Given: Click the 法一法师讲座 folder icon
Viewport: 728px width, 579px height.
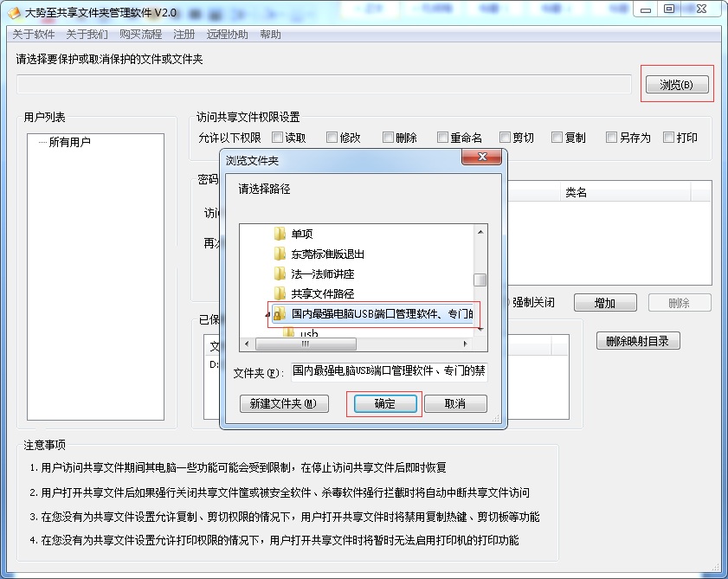Looking at the screenshot, I should [x=280, y=273].
